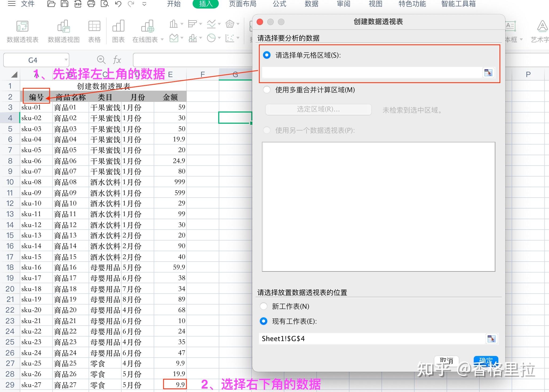Insert a table with the 表格 icon

pyautogui.click(x=94, y=29)
